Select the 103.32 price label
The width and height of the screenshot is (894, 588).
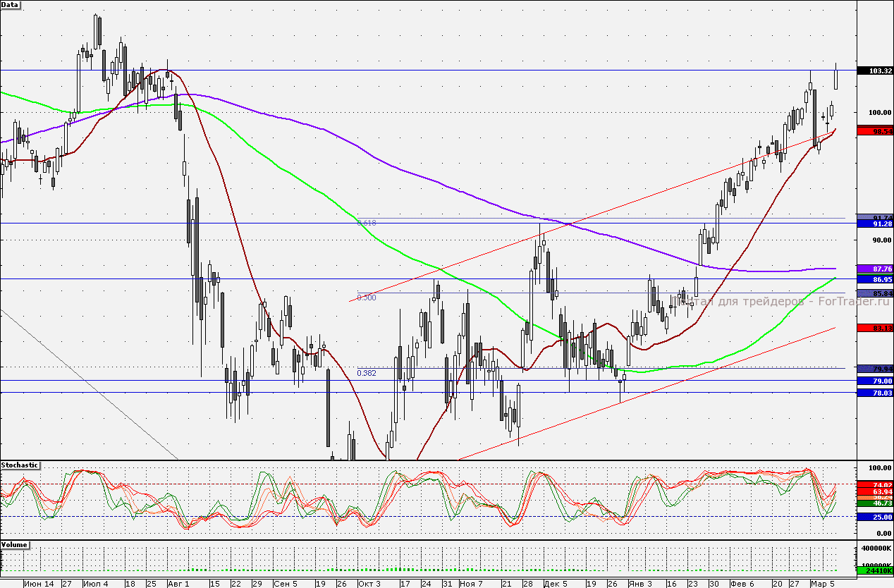click(x=875, y=71)
